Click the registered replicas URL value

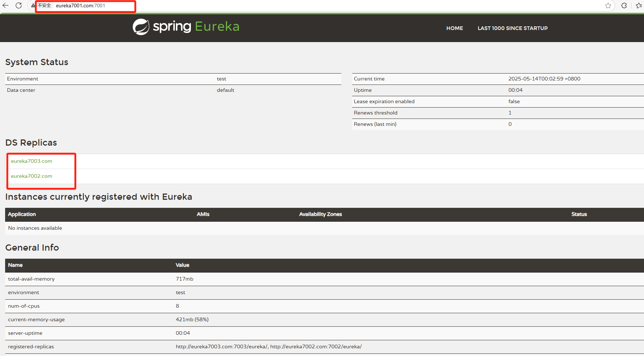tap(269, 346)
